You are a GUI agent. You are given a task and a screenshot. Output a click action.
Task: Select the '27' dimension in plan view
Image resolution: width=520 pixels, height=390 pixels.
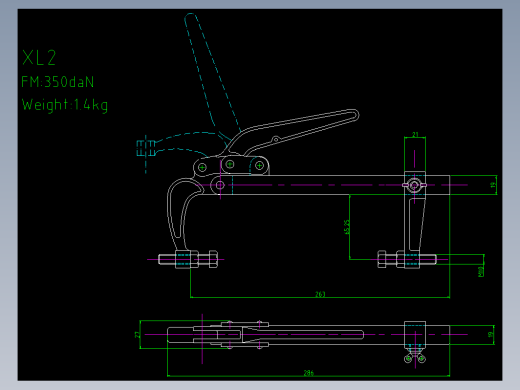[x=137, y=334]
